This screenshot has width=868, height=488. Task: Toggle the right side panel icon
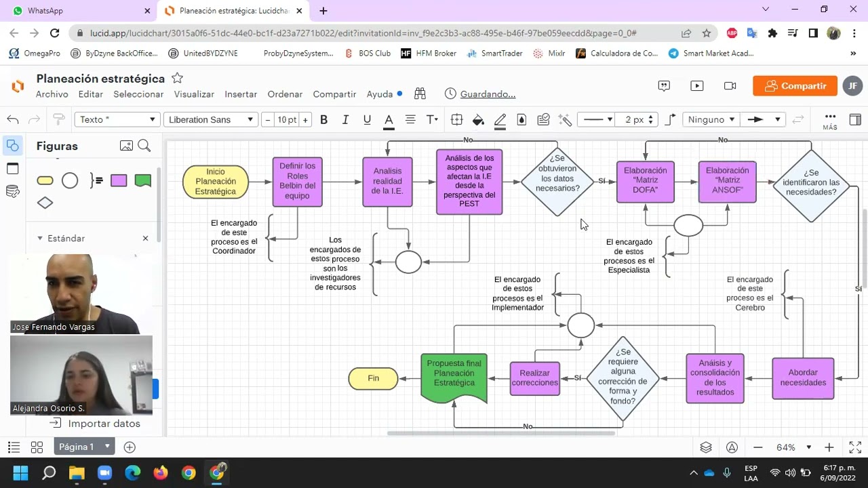point(855,120)
